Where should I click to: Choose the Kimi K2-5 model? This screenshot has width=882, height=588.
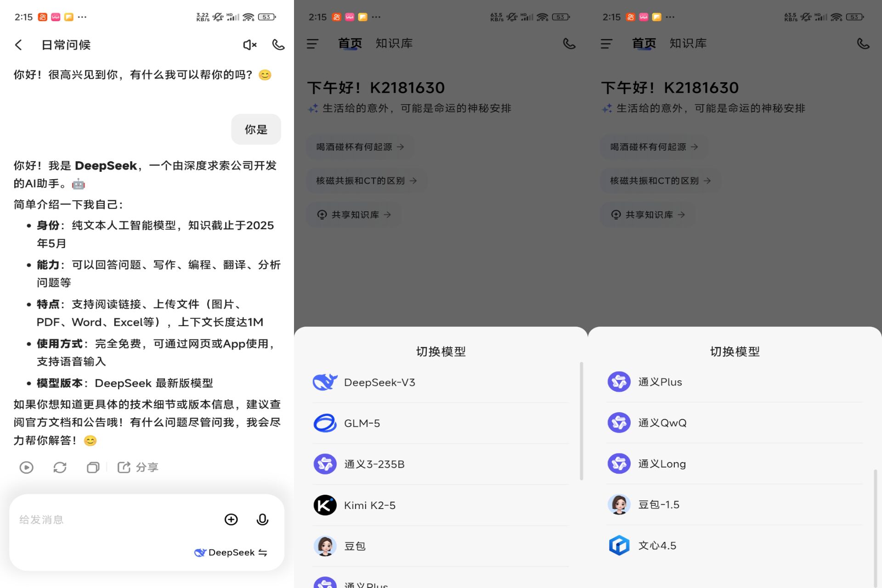coord(441,505)
